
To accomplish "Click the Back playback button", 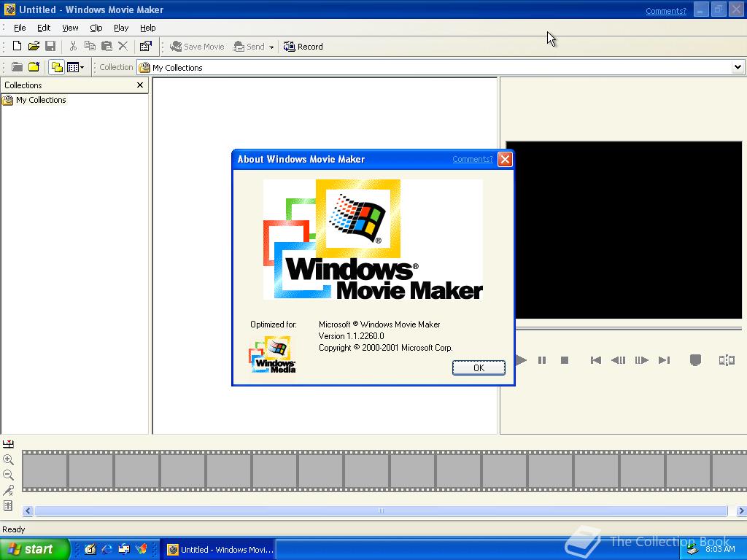I will point(595,360).
